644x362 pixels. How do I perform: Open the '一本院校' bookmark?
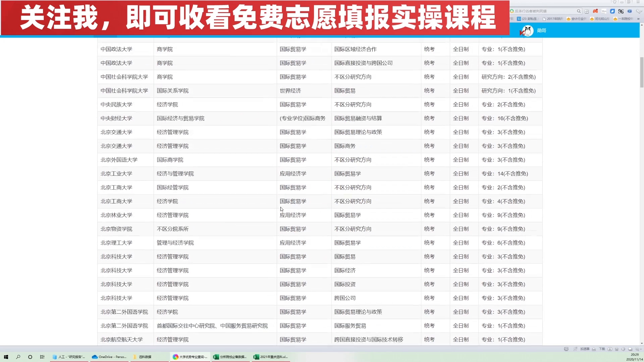[623, 19]
